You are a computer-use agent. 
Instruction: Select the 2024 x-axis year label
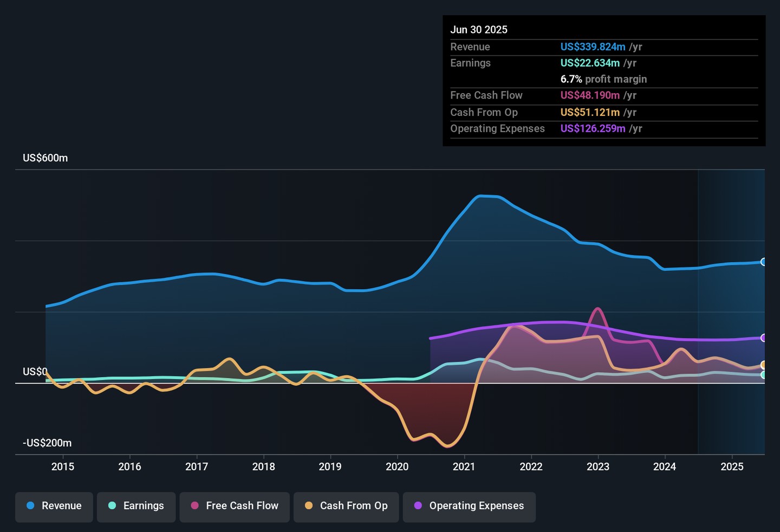coord(665,467)
